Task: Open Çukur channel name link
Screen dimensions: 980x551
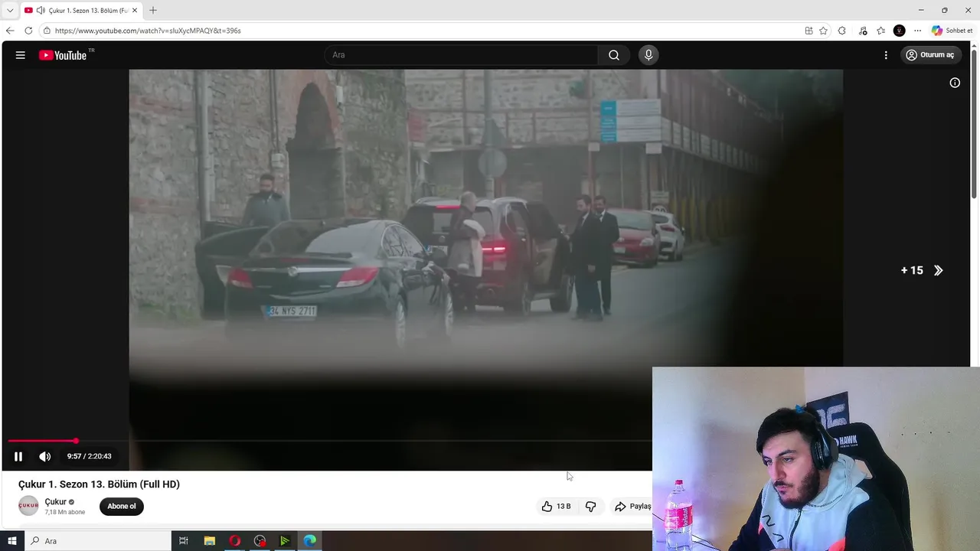Action: (x=55, y=502)
